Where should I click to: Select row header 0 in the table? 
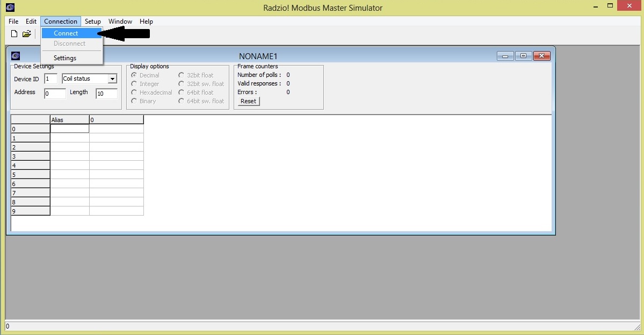click(x=31, y=129)
